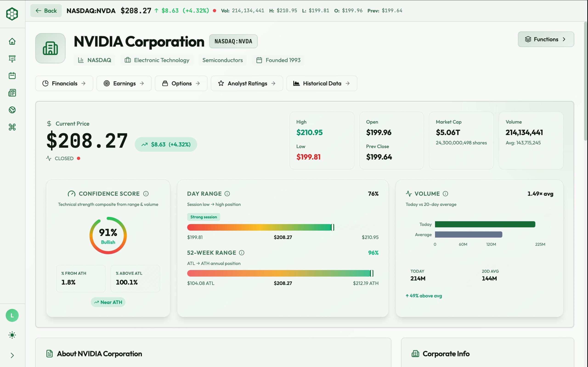The image size is (588, 367).
Task: Click the Average volume bar
Action: pos(468,234)
